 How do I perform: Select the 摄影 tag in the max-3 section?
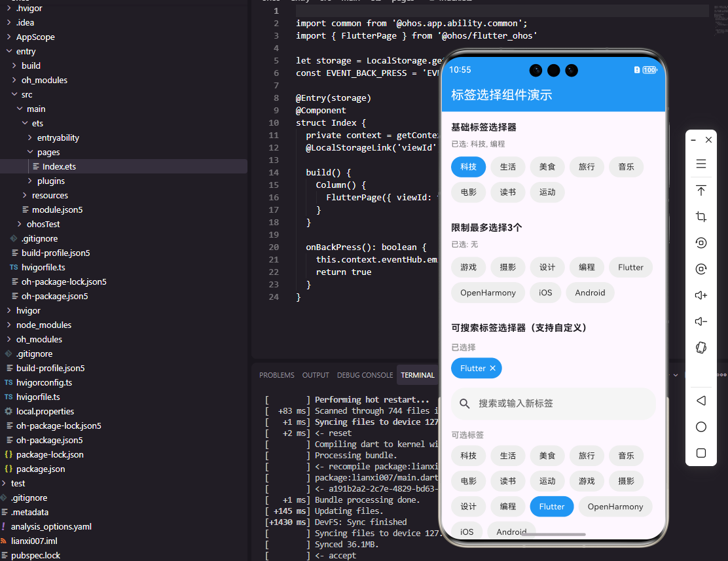[x=508, y=268]
